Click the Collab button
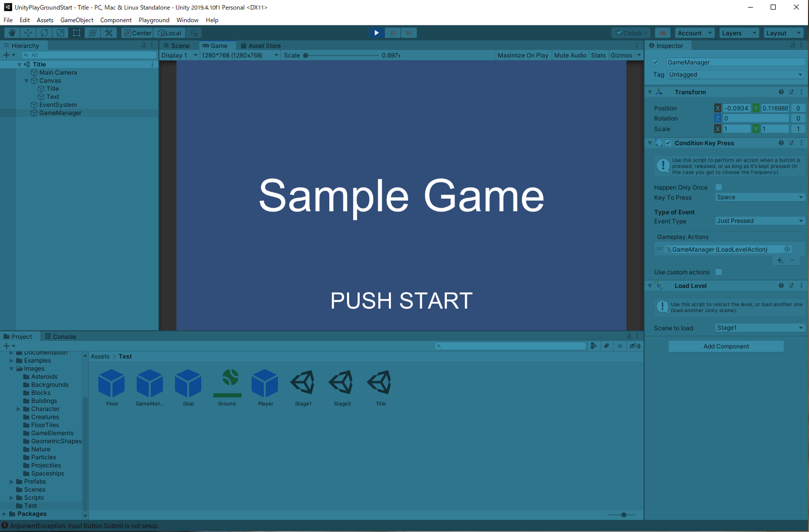The image size is (809, 532). (x=631, y=33)
